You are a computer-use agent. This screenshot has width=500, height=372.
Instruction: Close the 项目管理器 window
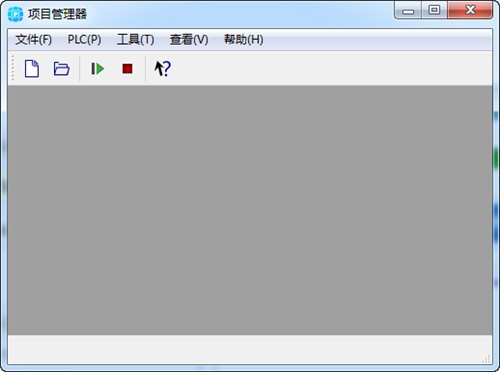click(x=470, y=10)
